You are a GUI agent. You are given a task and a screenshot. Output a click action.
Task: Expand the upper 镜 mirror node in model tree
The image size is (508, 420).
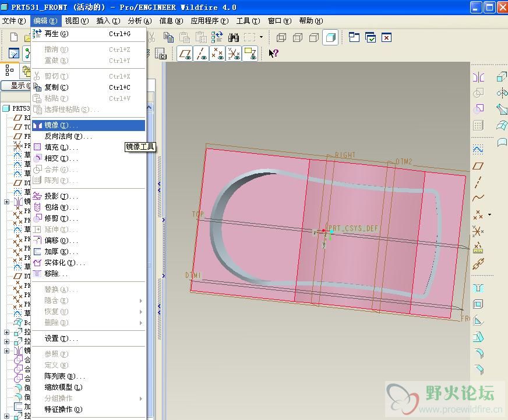tap(6, 202)
